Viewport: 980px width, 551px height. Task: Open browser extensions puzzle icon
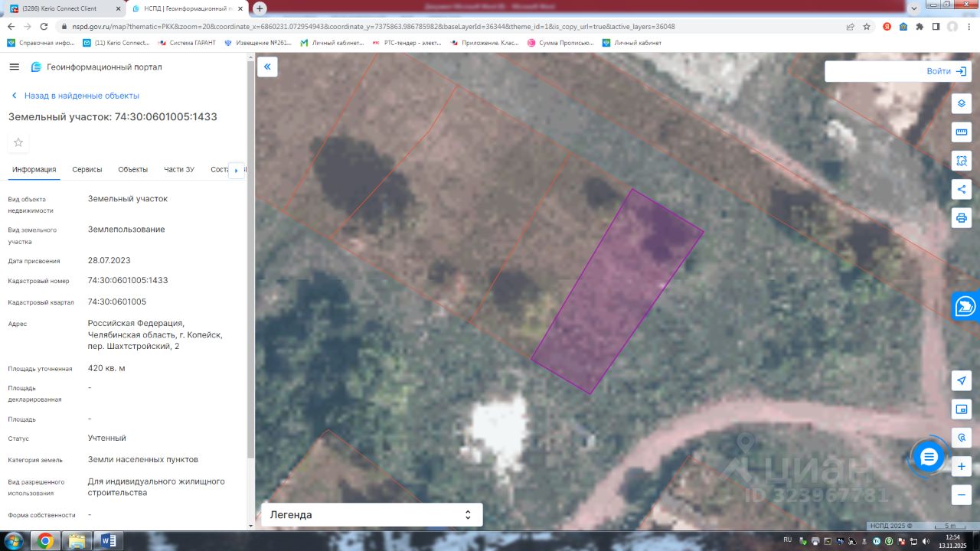pyautogui.click(x=920, y=26)
